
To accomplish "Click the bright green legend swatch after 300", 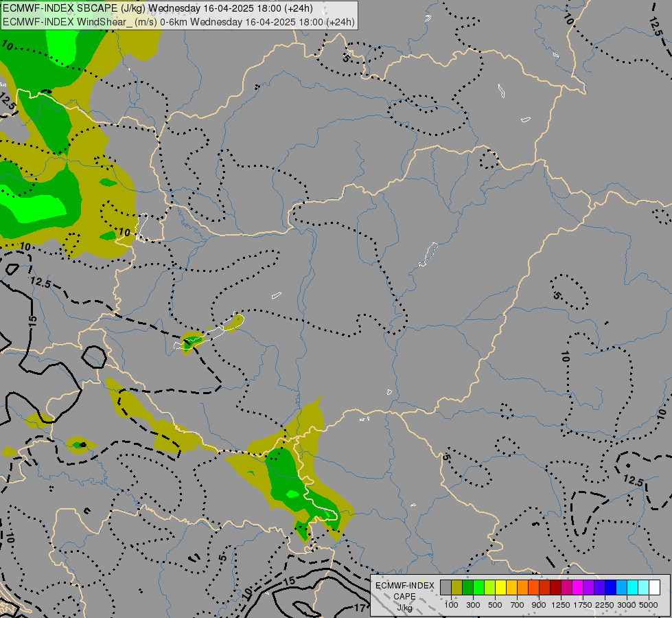I will click(x=478, y=588).
